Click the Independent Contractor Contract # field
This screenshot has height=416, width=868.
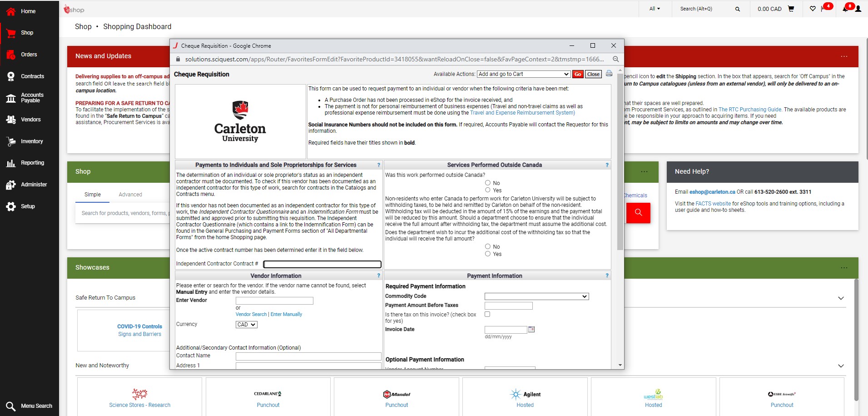[322, 264]
